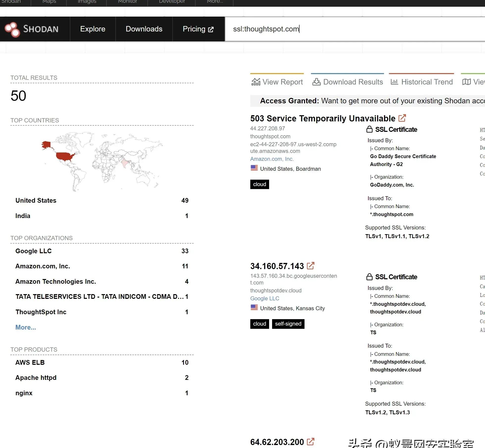Click the lock icon of the second SSL Certificate
The height and width of the screenshot is (448, 485).
369,277
